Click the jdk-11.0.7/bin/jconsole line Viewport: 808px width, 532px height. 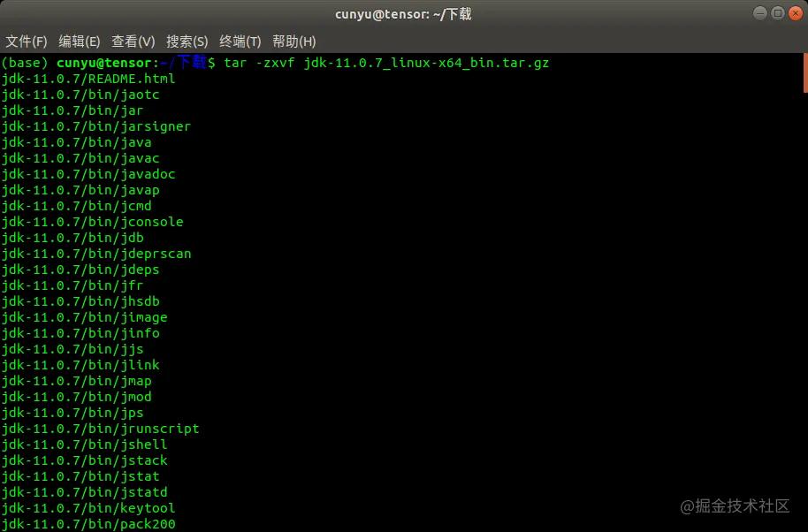92,222
